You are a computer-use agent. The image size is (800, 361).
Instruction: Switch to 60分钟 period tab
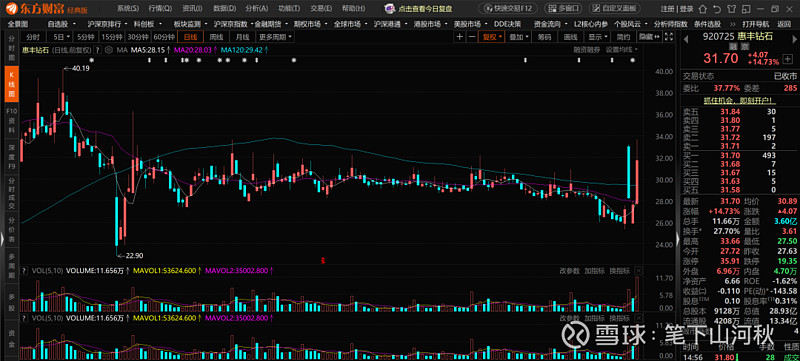(164, 37)
